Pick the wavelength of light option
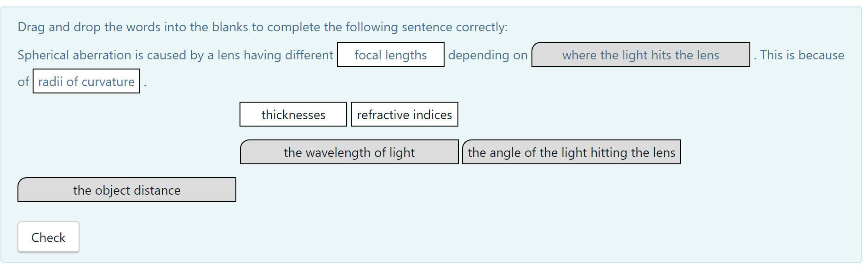This screenshot has height=266, width=868. (x=349, y=152)
